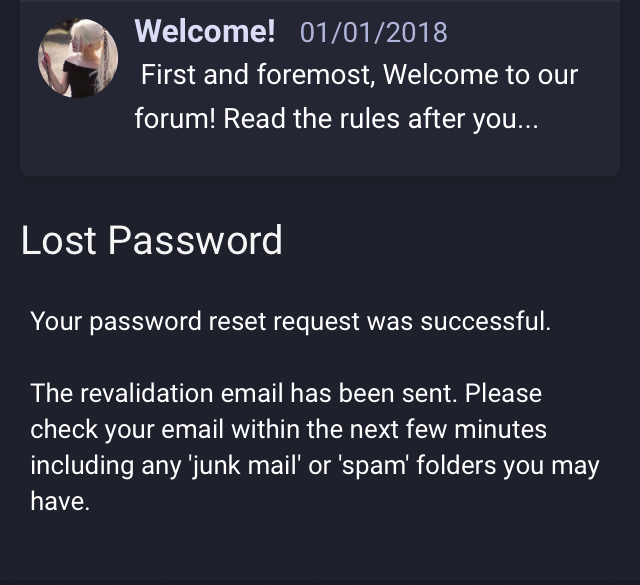Click the final word 'have.'

click(60, 501)
